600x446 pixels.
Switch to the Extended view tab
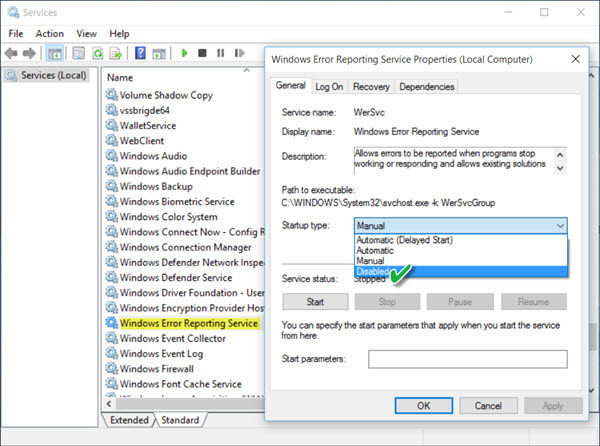click(x=129, y=420)
